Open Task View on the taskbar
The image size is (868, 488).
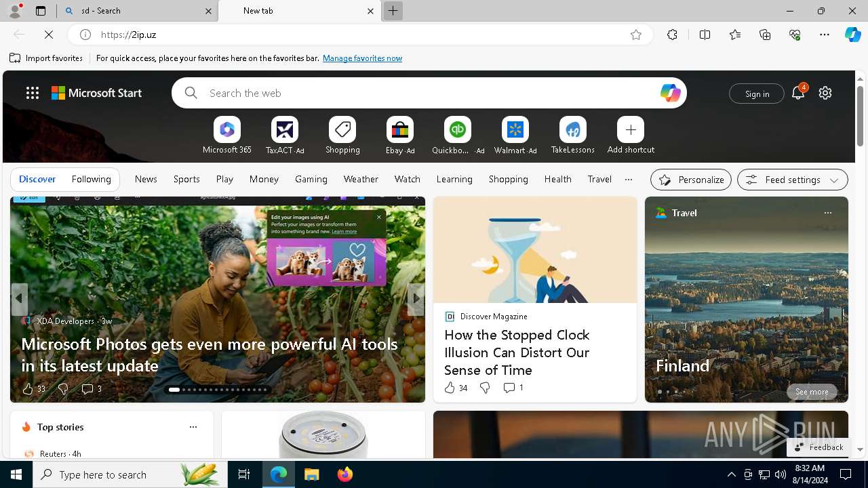pos(244,474)
